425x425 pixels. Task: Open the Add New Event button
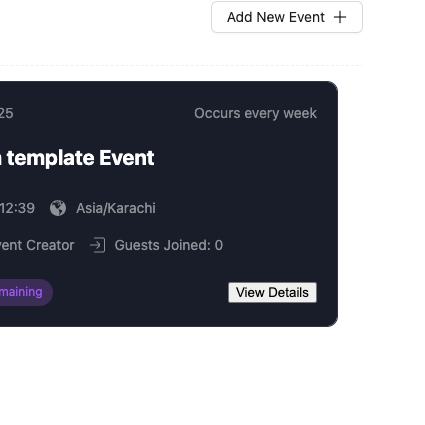tap(287, 17)
